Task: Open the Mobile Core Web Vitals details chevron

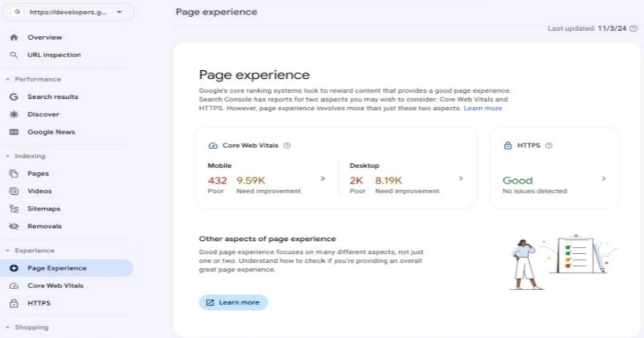Action: [322, 178]
